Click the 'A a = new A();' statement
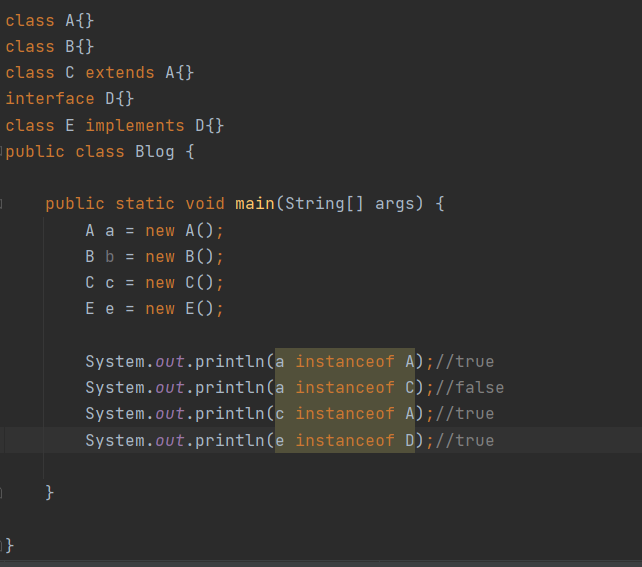The height and width of the screenshot is (567, 642). tap(154, 230)
